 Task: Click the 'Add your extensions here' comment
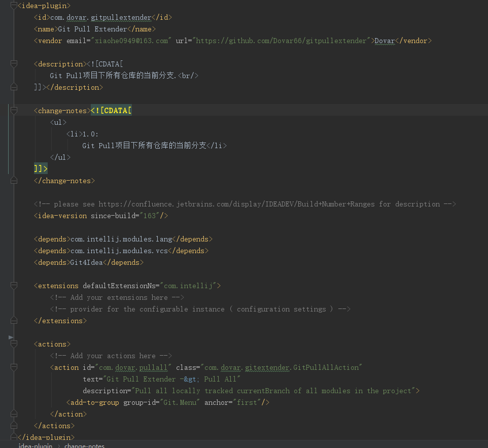tap(117, 297)
